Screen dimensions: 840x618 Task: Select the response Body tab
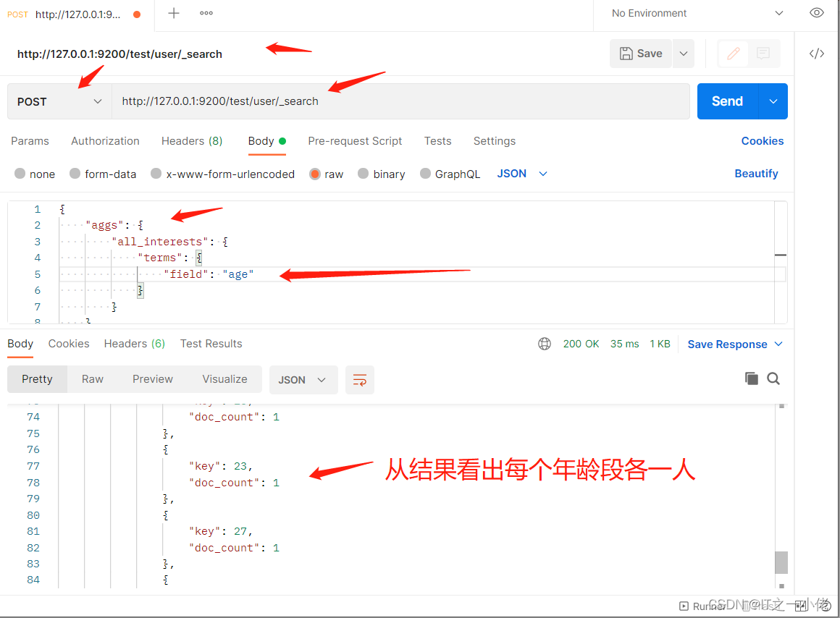click(x=20, y=344)
